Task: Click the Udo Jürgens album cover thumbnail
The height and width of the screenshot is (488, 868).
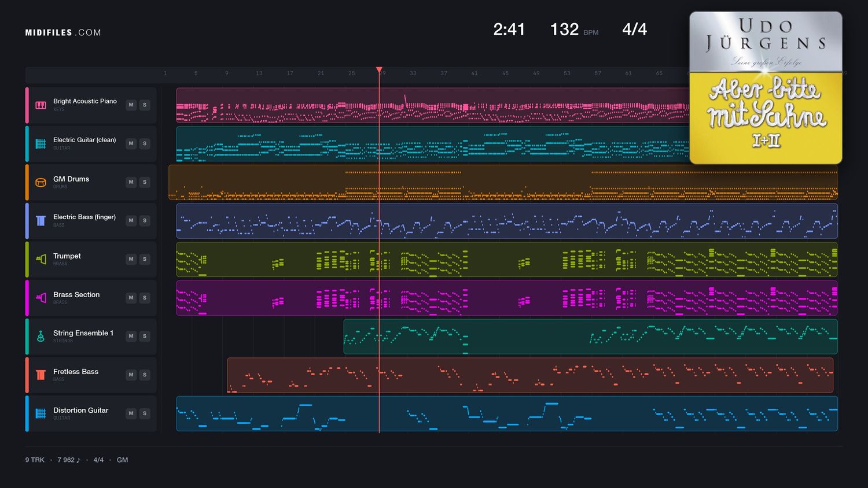Action: pos(766,88)
